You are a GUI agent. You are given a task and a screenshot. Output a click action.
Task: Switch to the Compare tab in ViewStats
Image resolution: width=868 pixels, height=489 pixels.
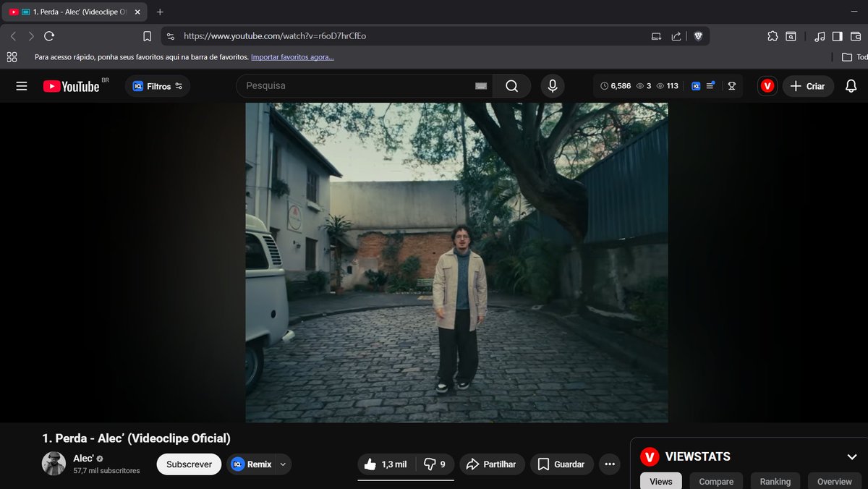click(x=715, y=480)
